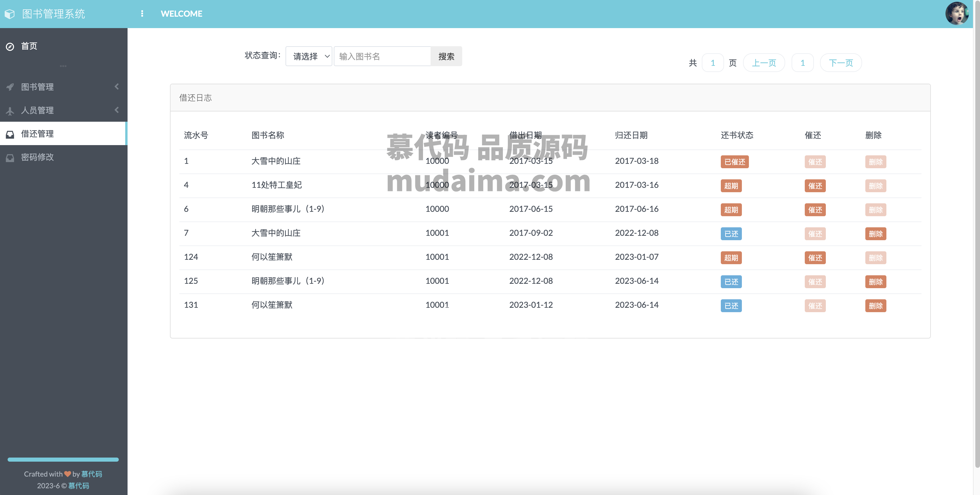
Task: Delete record 131 with 删除
Action: tap(875, 305)
